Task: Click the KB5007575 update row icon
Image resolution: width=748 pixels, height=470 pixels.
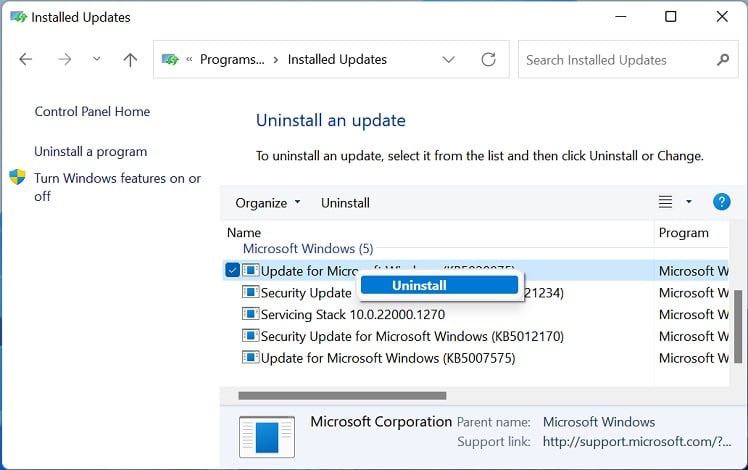Action: 250,357
